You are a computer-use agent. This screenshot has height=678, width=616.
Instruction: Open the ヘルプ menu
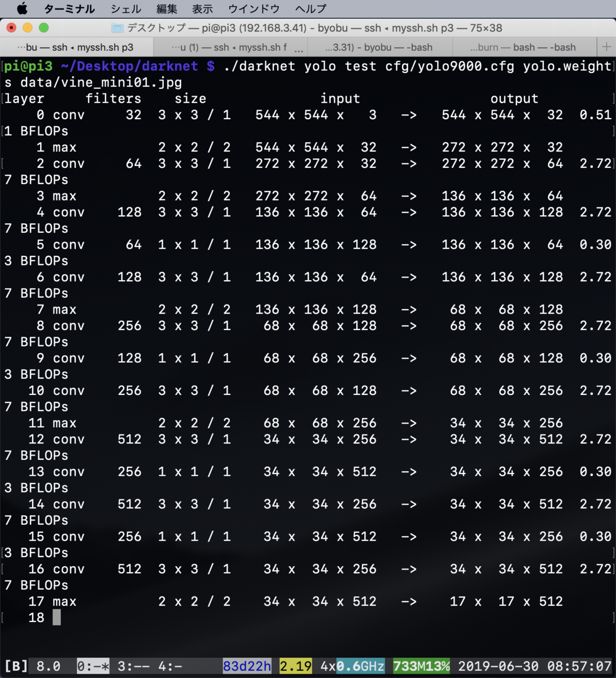click(x=311, y=9)
